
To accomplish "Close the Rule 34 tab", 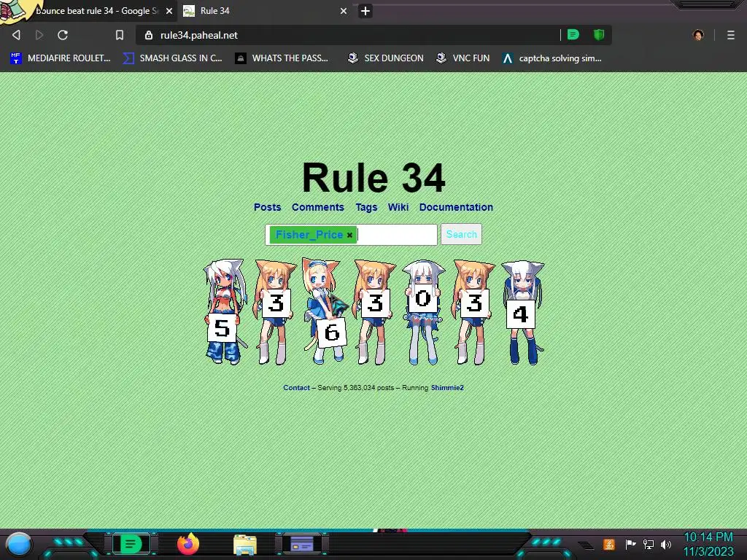I will click(x=344, y=11).
